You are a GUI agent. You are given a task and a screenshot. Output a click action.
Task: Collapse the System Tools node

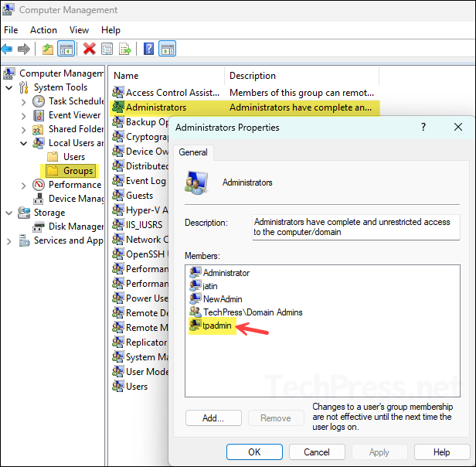pos(9,88)
